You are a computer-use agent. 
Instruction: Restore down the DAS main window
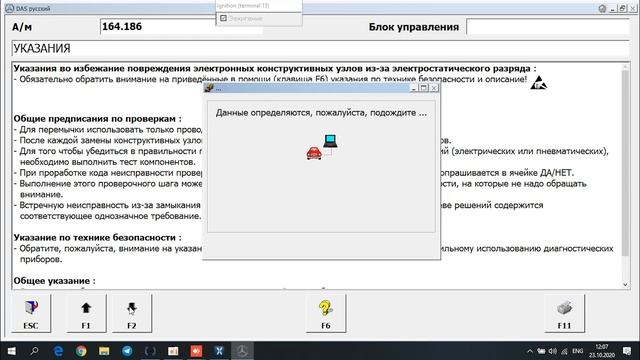[x=622, y=9]
